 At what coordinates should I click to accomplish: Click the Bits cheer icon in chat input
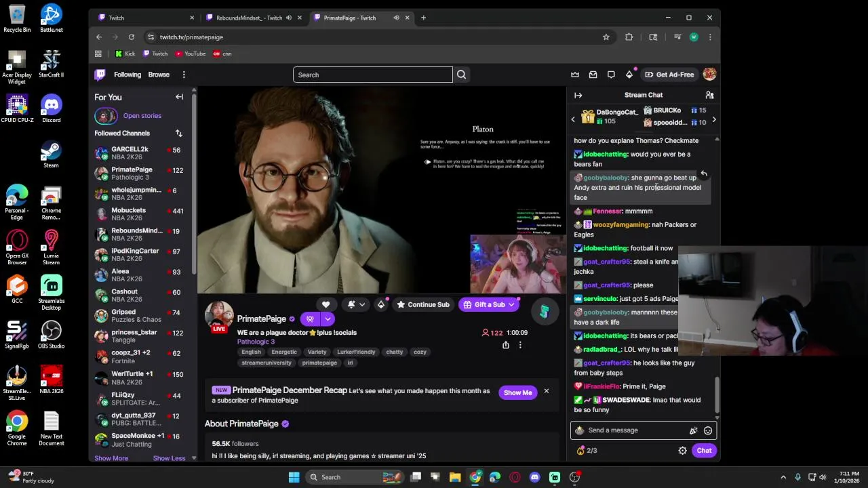[x=694, y=430]
